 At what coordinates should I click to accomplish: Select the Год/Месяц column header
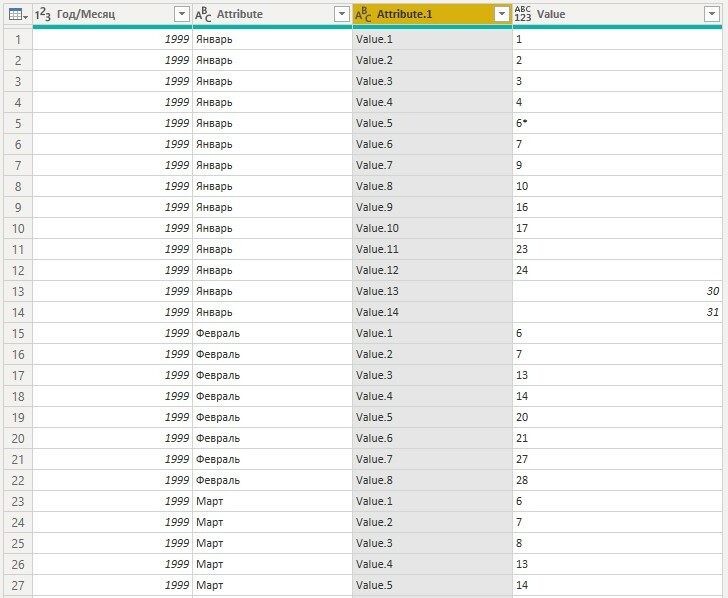[x=112, y=14]
